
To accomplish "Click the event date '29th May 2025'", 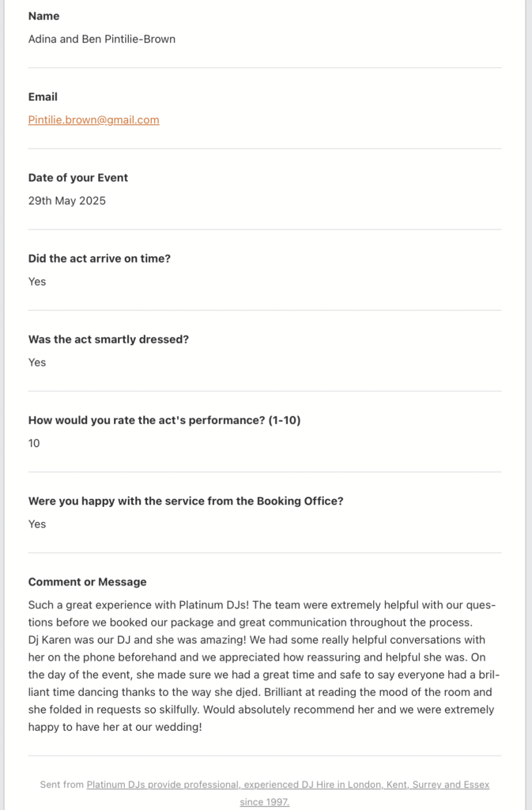I will [66, 201].
